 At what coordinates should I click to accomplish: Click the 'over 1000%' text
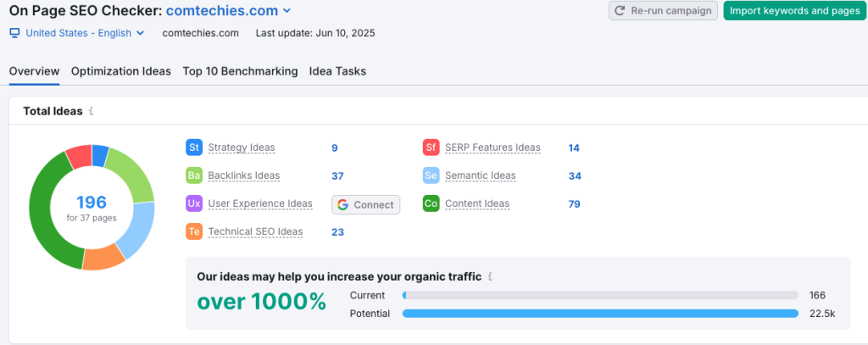(x=261, y=301)
